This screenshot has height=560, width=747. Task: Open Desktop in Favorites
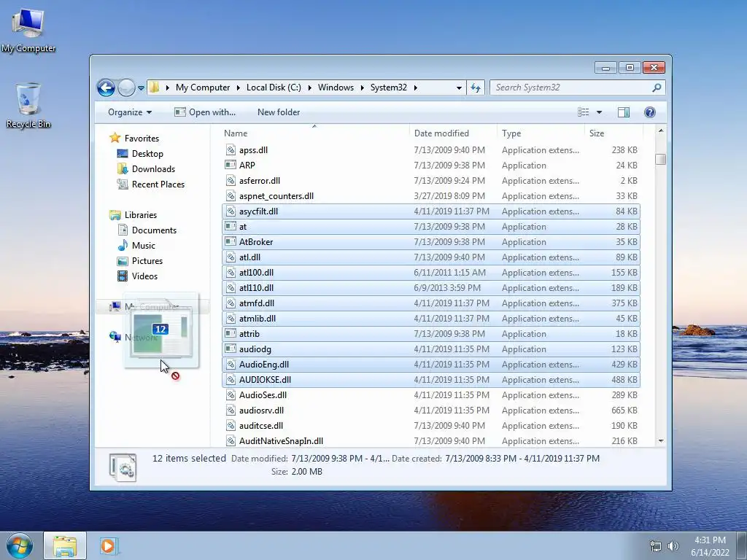(x=147, y=154)
